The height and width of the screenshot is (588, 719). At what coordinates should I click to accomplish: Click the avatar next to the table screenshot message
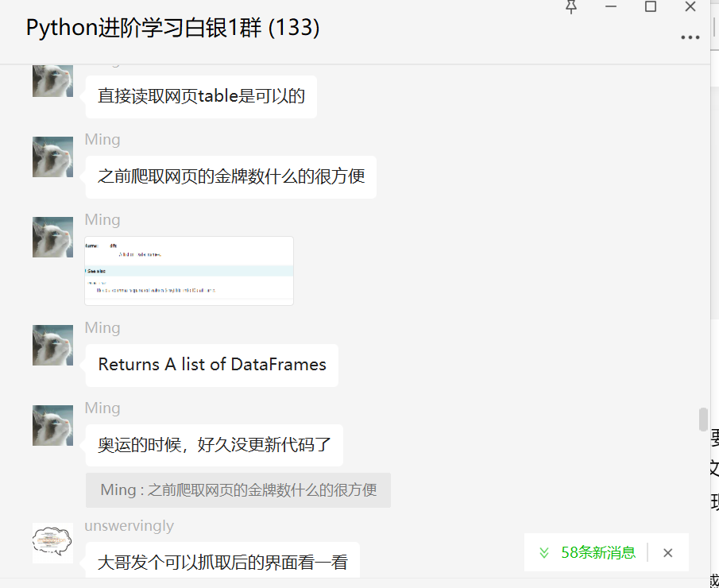pyautogui.click(x=52, y=237)
